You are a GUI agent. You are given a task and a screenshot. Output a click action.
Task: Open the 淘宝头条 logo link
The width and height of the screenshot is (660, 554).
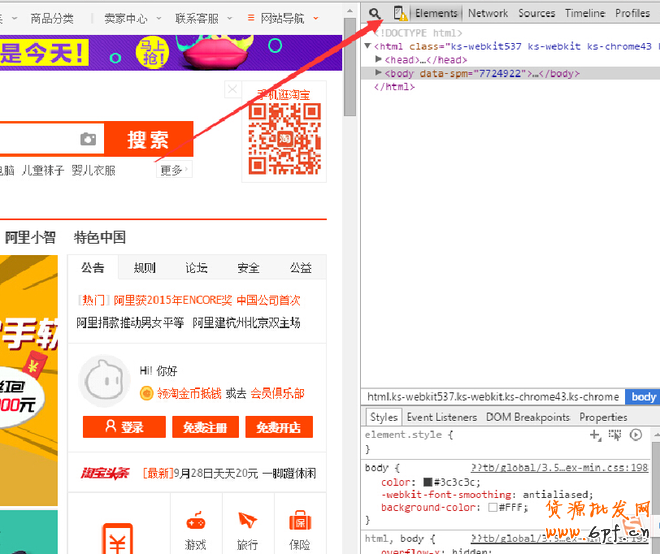105,473
